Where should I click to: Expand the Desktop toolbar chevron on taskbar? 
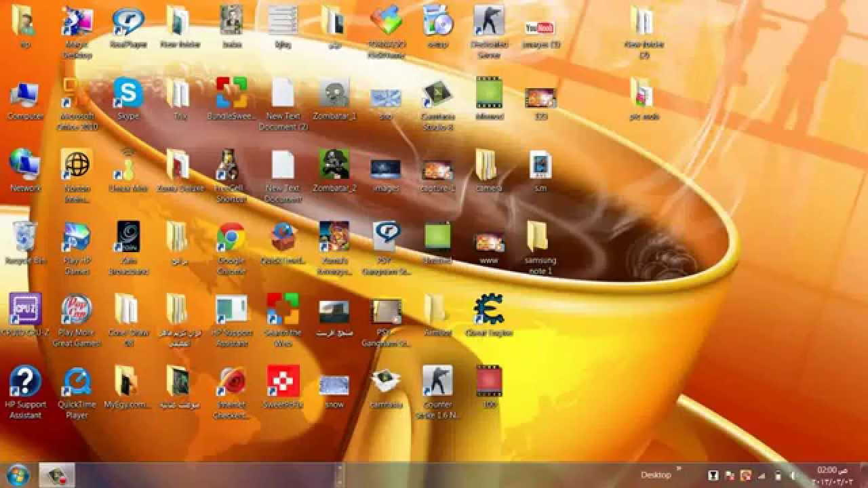point(679,469)
